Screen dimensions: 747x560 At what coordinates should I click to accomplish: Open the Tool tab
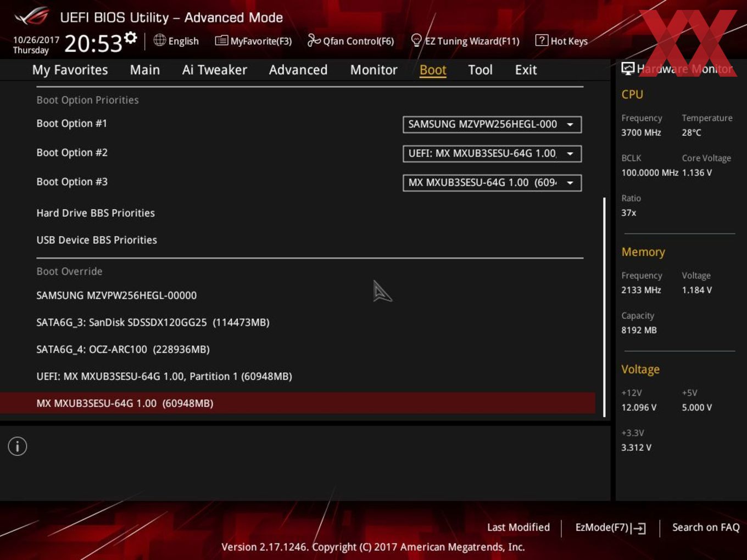click(x=480, y=70)
